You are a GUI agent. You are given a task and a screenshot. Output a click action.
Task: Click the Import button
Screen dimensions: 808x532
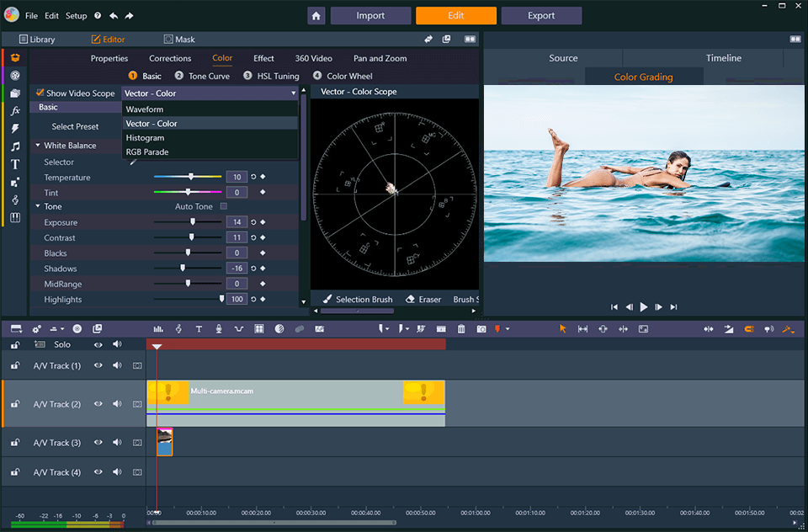tap(370, 15)
